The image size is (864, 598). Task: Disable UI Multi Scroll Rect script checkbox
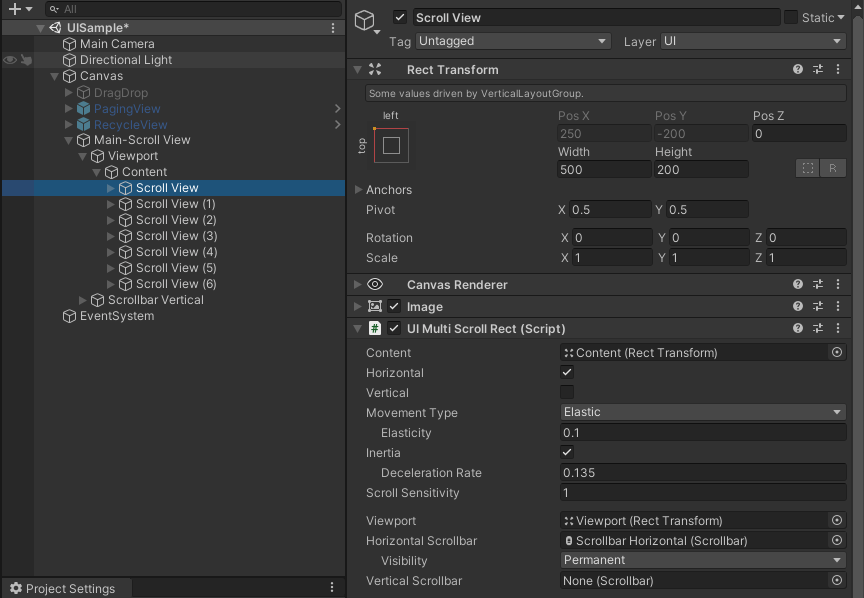click(394, 328)
